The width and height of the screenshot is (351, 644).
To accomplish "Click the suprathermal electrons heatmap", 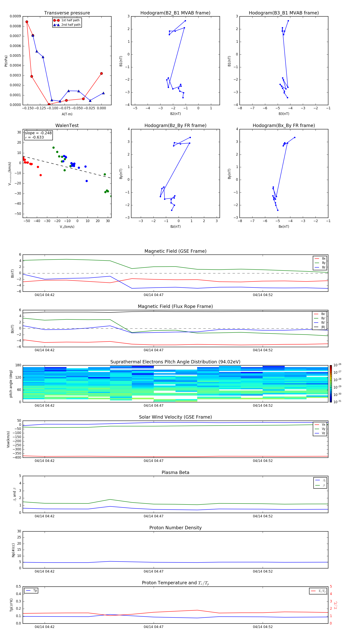I will click(175, 384).
